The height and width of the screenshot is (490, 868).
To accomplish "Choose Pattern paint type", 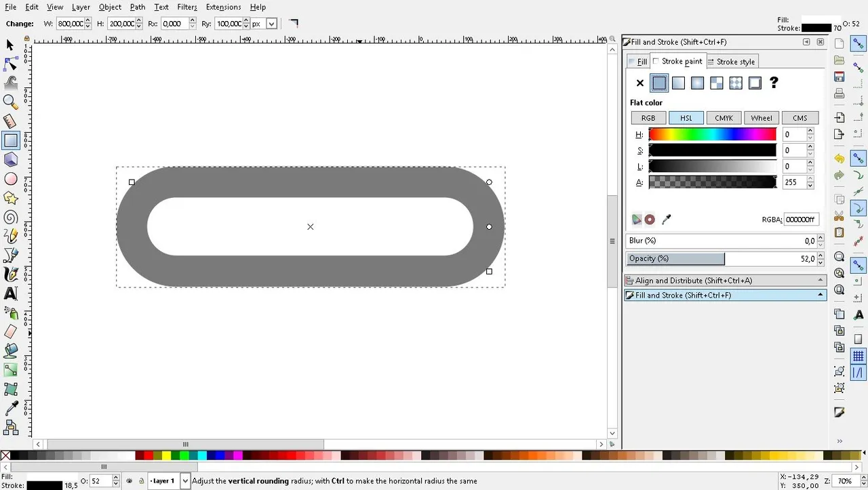I will click(716, 83).
